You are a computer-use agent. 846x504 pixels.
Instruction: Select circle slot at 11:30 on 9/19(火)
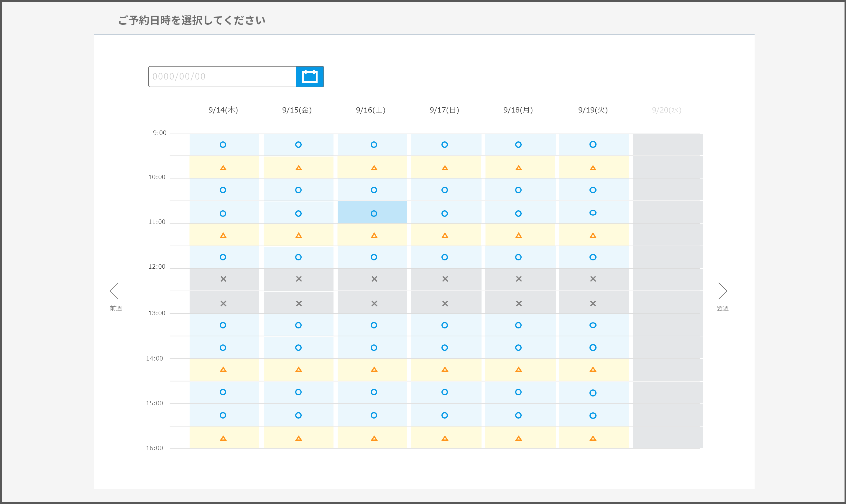[x=593, y=257]
